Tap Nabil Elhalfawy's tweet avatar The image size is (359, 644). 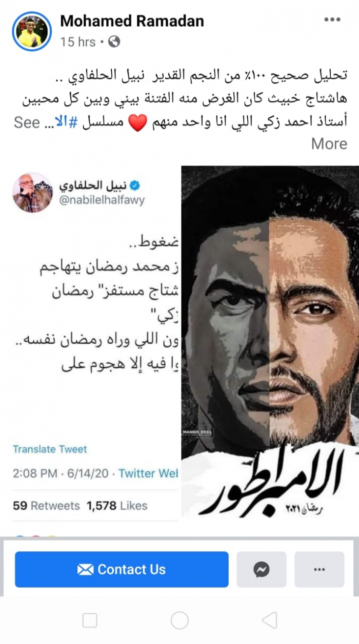click(x=32, y=193)
